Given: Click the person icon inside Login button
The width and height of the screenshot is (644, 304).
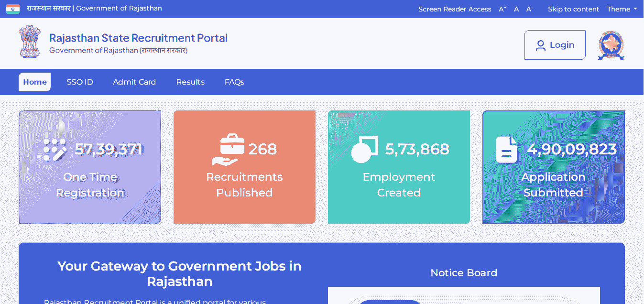Looking at the screenshot, I should (541, 44).
